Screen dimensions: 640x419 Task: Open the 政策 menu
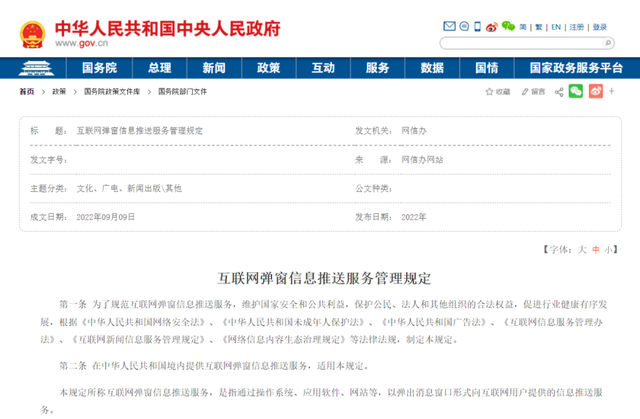(269, 68)
